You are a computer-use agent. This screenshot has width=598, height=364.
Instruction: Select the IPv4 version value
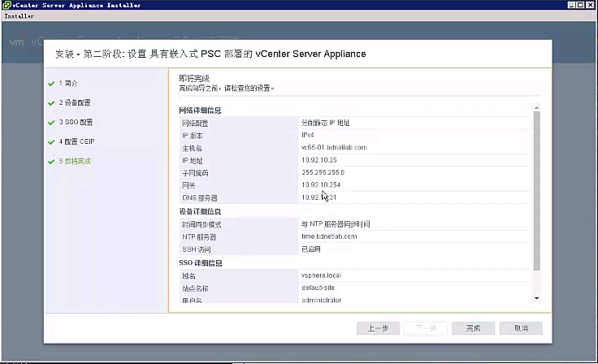click(x=308, y=135)
